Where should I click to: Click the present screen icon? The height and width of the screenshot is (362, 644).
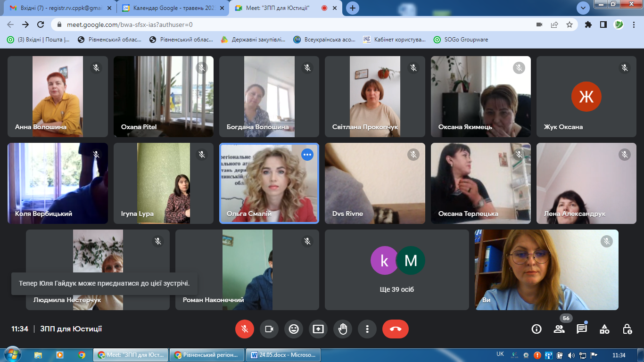tap(318, 329)
